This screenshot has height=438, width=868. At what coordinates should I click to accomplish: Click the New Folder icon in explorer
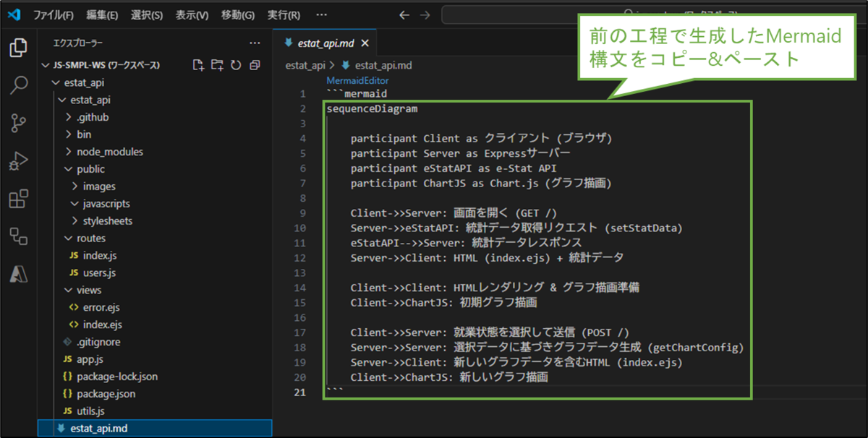tap(217, 65)
